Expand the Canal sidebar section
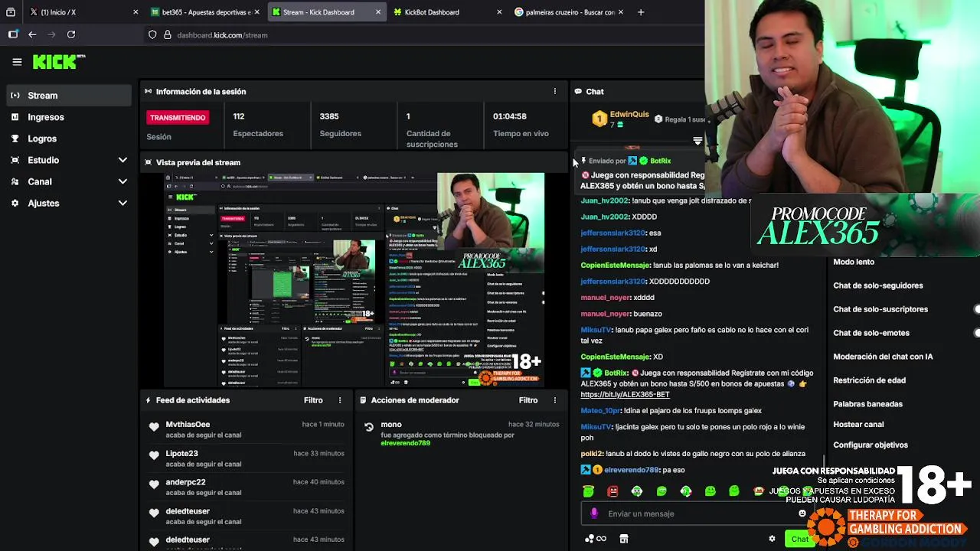 click(x=122, y=181)
